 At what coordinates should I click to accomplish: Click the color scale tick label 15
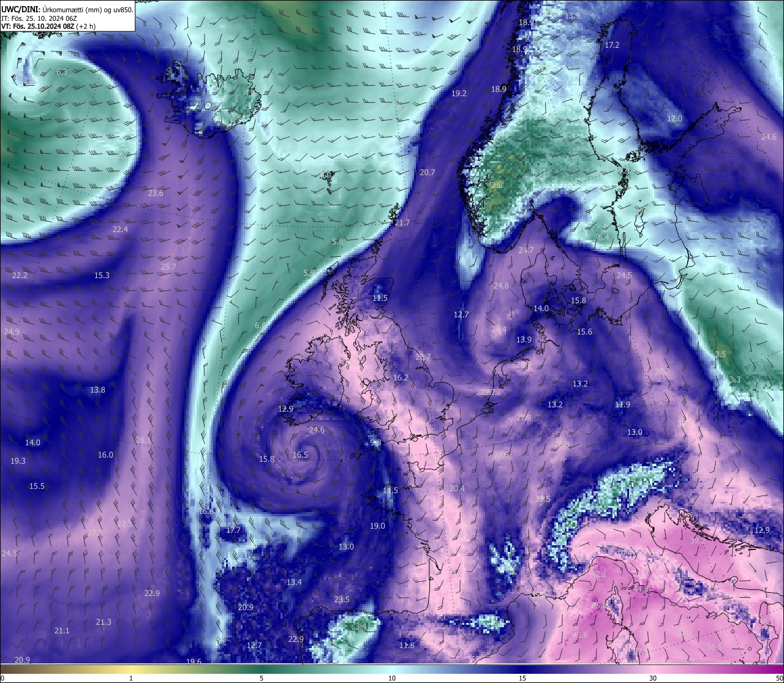(522, 678)
